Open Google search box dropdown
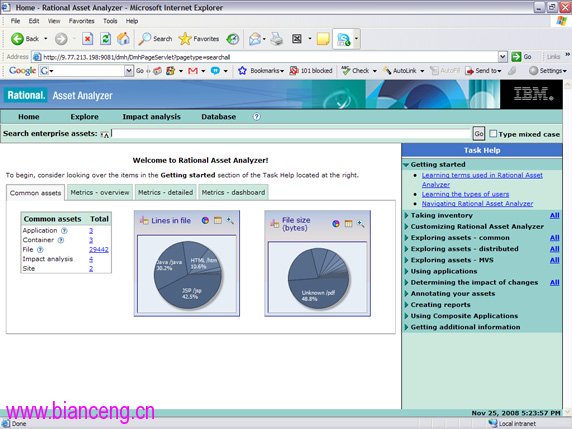The width and height of the screenshot is (572, 429). (129, 71)
